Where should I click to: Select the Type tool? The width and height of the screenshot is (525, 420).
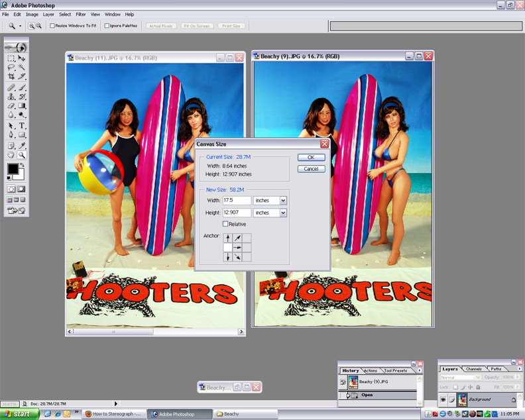[22, 125]
